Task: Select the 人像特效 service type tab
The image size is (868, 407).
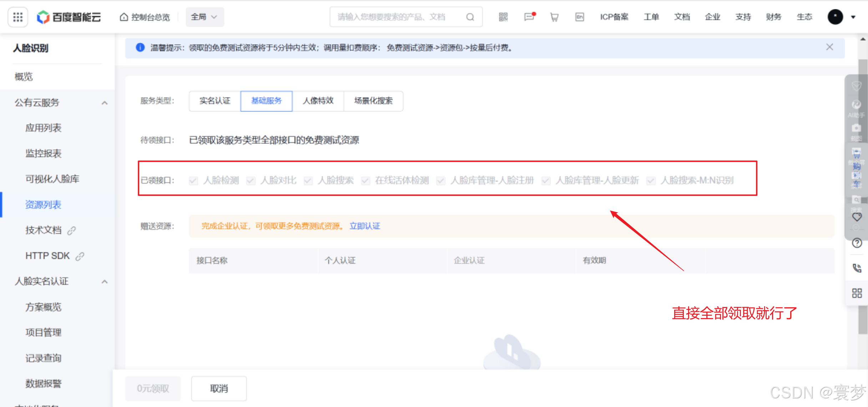Action: click(318, 101)
